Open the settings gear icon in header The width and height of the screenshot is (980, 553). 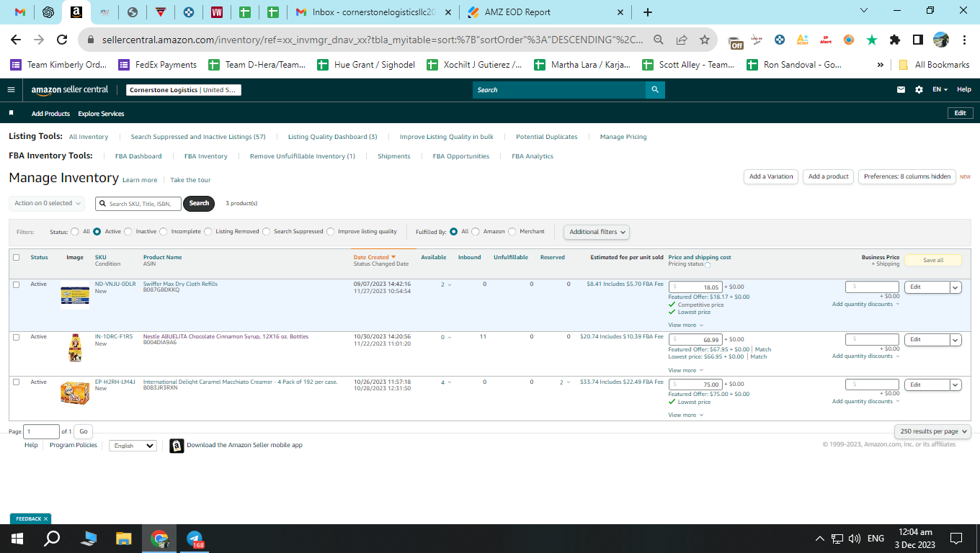click(919, 90)
